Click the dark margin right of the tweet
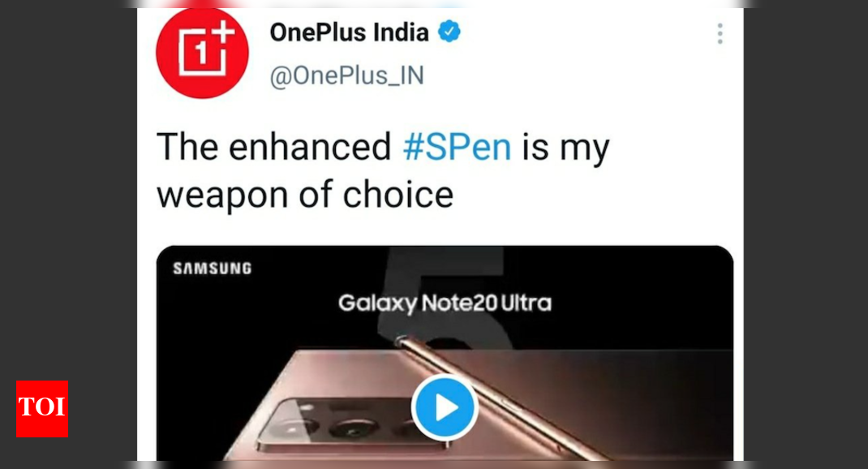Image resolution: width=868 pixels, height=469 pixels. [806, 234]
